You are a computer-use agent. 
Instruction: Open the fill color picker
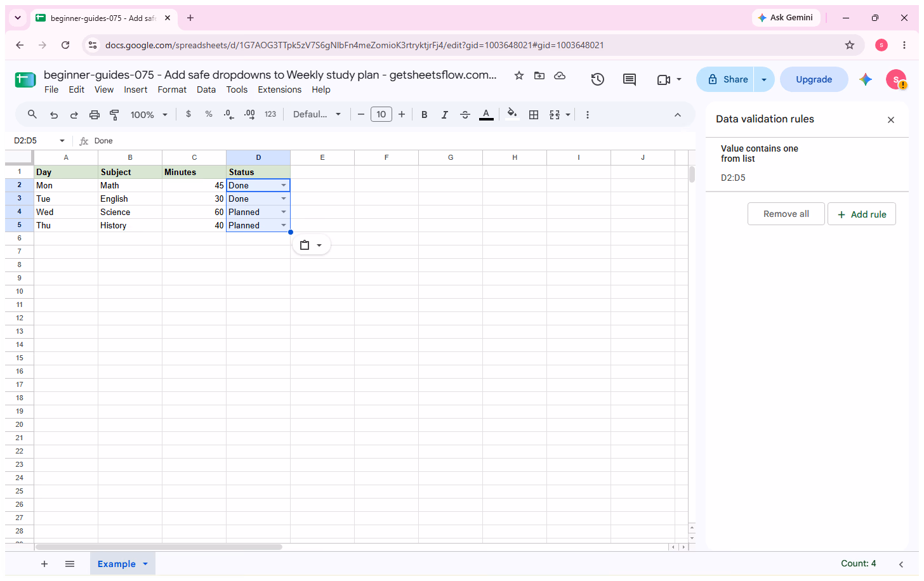coord(512,115)
